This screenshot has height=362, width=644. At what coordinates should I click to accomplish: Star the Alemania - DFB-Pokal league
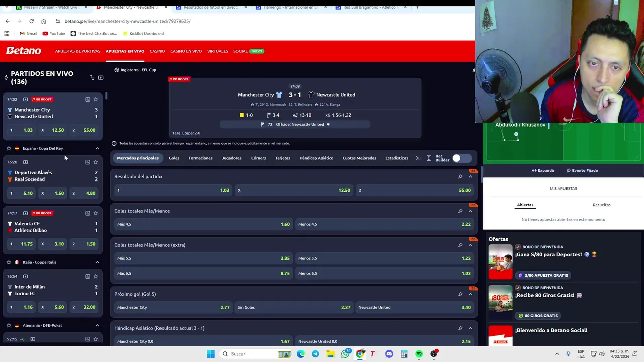pos(9,325)
